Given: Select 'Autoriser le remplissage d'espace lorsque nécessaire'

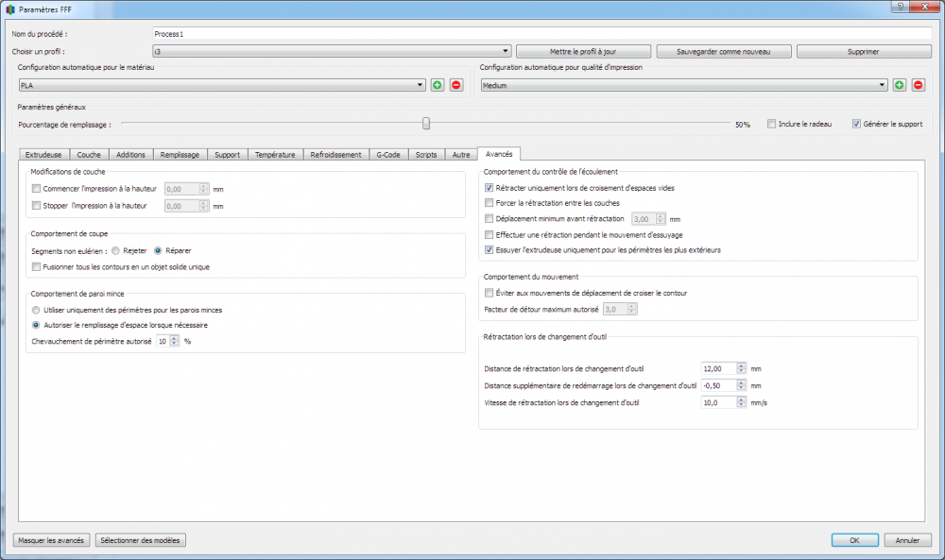Looking at the screenshot, I should (36, 325).
